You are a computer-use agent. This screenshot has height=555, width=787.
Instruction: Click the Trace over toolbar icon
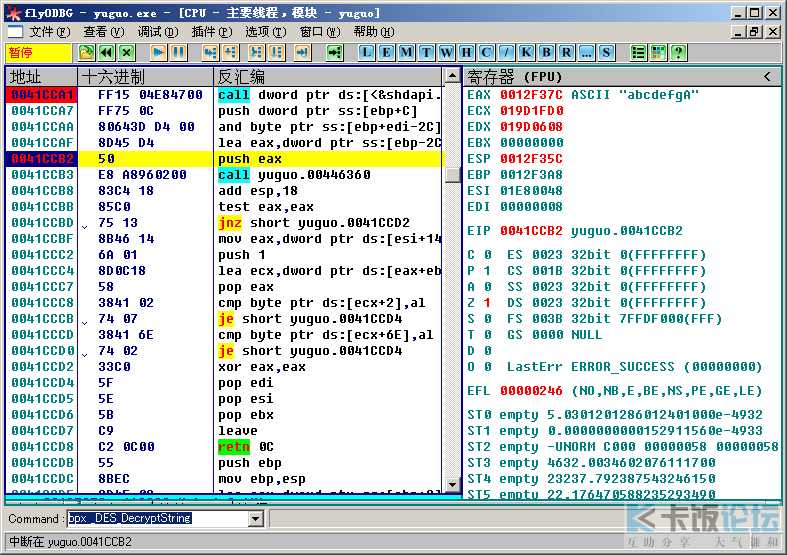click(277, 52)
